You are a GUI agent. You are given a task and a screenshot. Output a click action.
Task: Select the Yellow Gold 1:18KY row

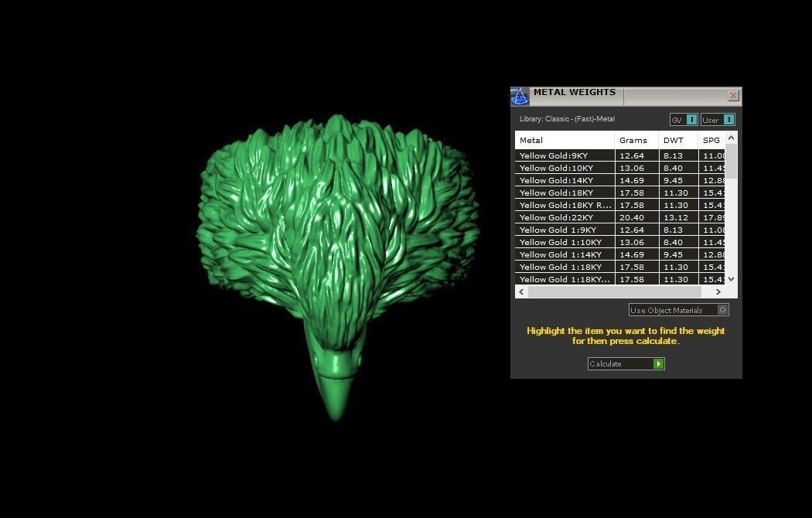click(x=620, y=267)
